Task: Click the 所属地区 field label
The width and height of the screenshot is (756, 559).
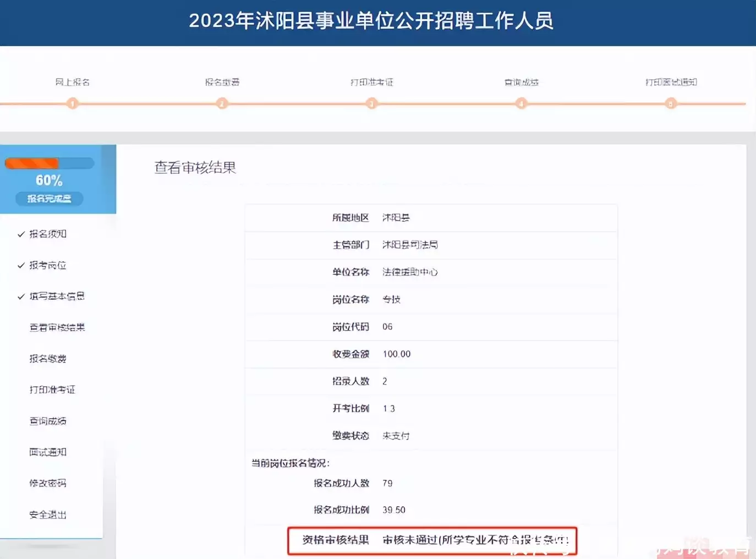Action: (x=350, y=217)
